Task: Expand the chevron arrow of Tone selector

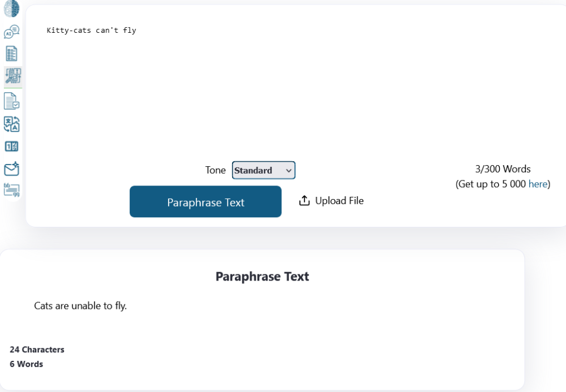Action: (289, 171)
